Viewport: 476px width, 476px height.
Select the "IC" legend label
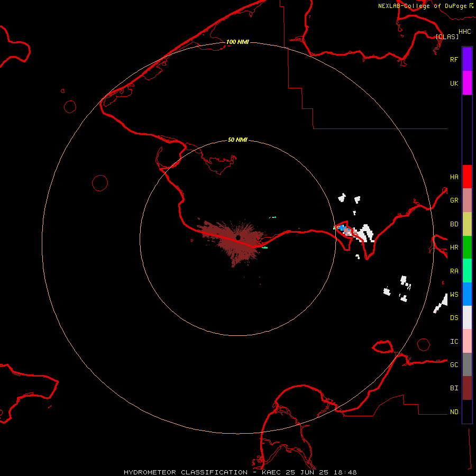pyautogui.click(x=454, y=342)
